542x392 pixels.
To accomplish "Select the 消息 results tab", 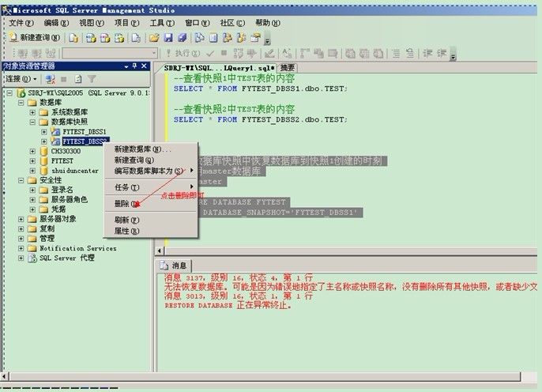I will (174, 266).
